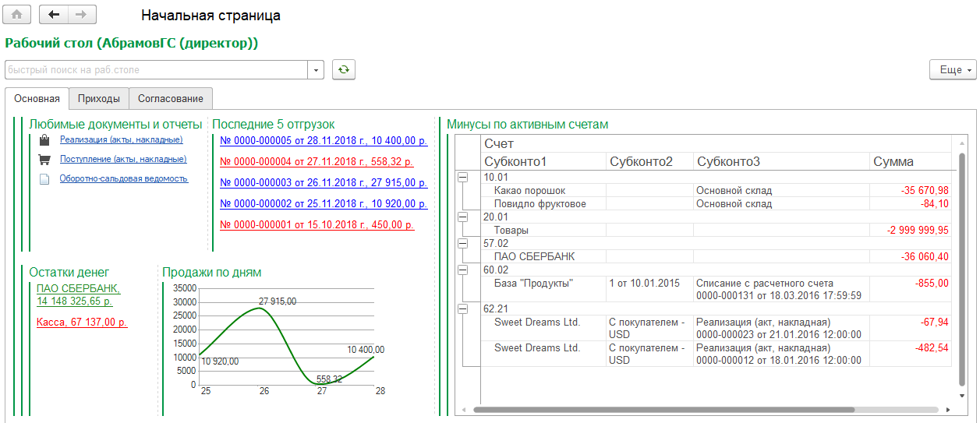Viewport: 980px width, 423px height.
Task: Switch to the Согласование tab
Action: (171, 98)
